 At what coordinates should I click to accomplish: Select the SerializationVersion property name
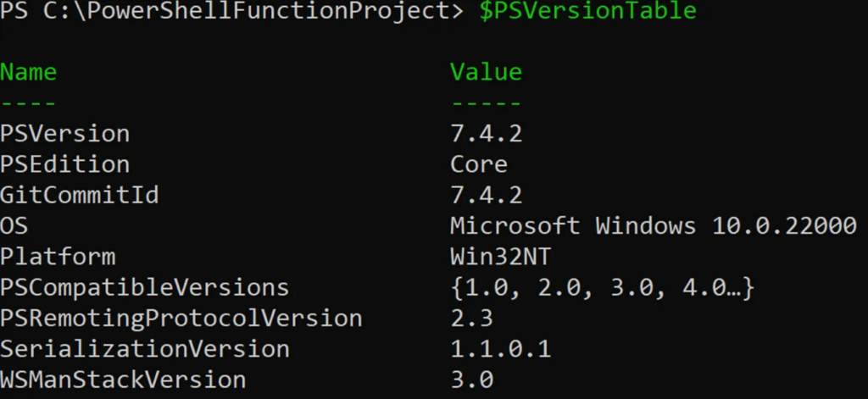pos(144,349)
